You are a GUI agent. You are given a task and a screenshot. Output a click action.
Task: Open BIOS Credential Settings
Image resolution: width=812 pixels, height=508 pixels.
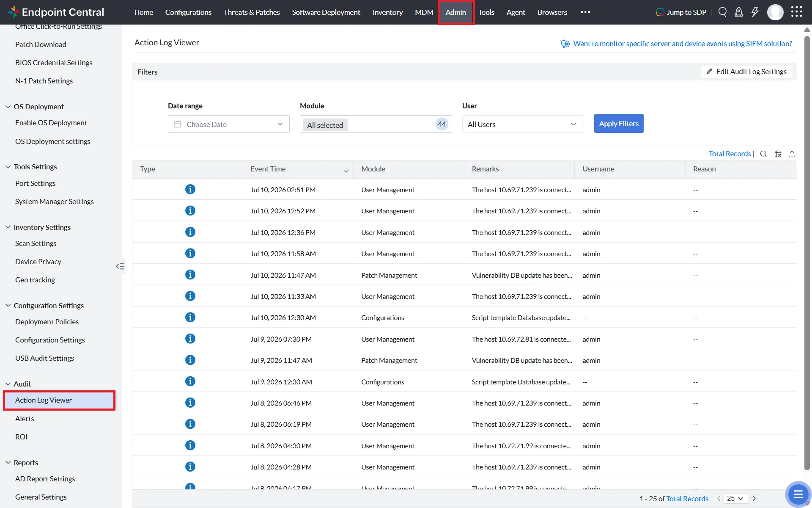(54, 63)
